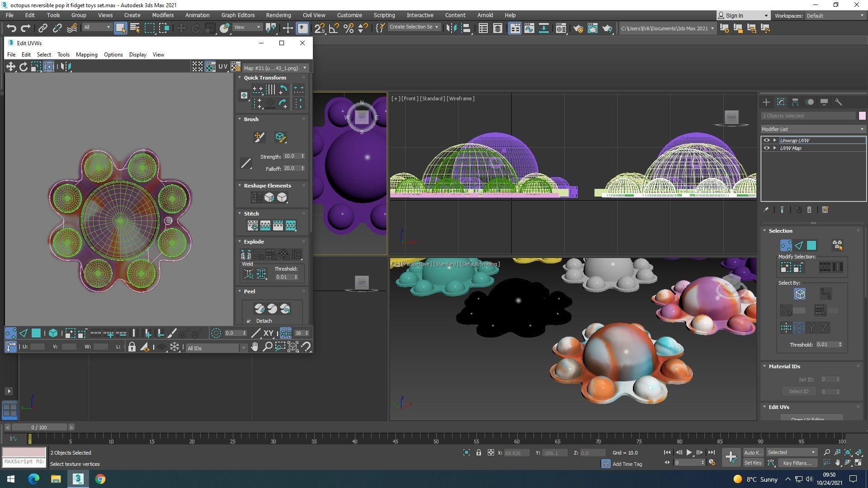Viewport: 868px width, 488px height.
Task: Open the Graph Editors menu
Action: point(238,15)
